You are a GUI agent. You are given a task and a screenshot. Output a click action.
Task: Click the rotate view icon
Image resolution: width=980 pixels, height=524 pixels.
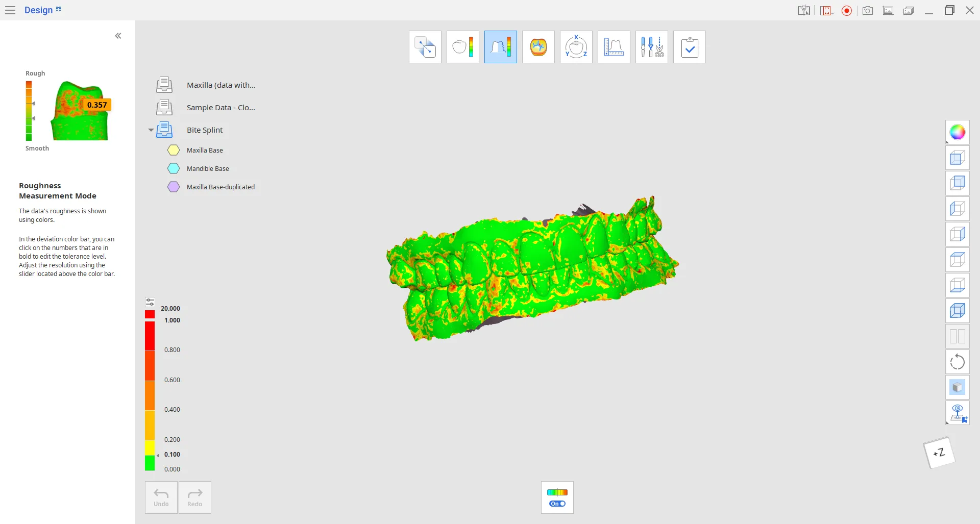tap(957, 362)
